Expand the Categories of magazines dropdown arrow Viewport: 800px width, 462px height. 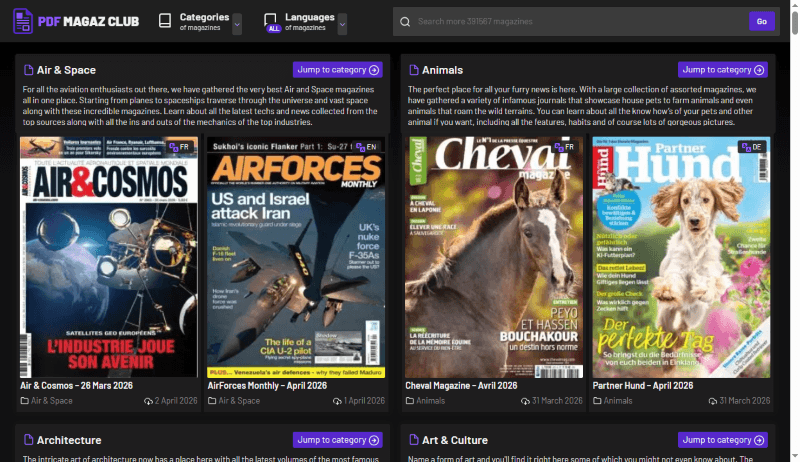237,24
